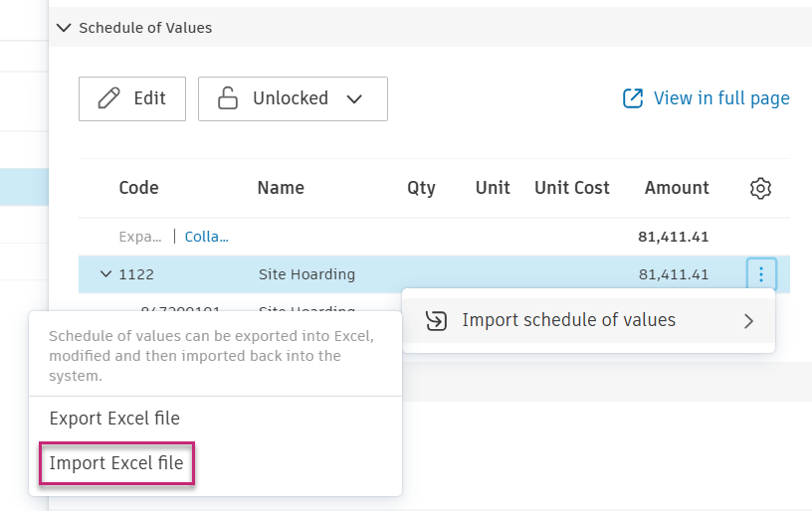This screenshot has width=812, height=511.
Task: Click the Name column header
Action: coord(281,188)
